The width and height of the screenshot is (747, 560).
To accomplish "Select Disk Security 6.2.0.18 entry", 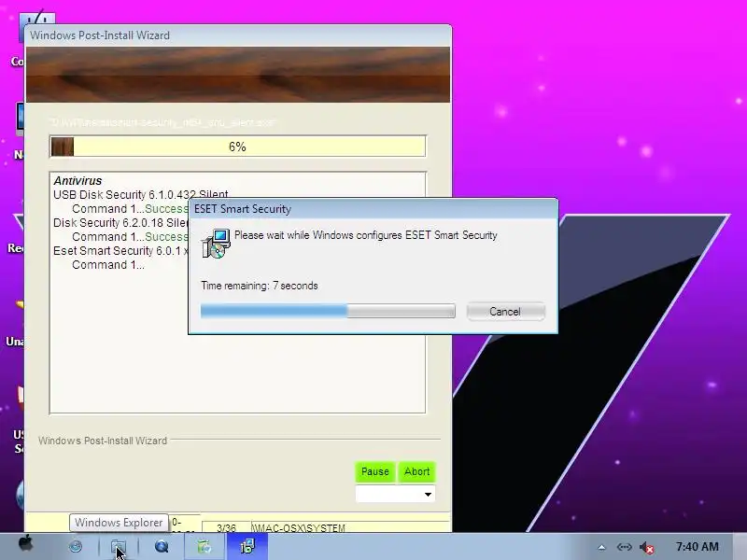I will point(120,222).
